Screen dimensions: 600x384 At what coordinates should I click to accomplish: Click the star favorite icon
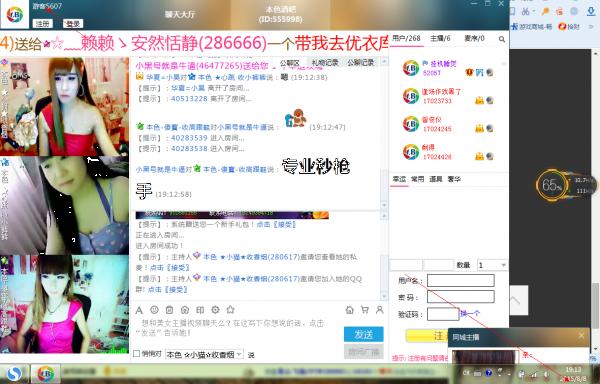(x=230, y=310)
